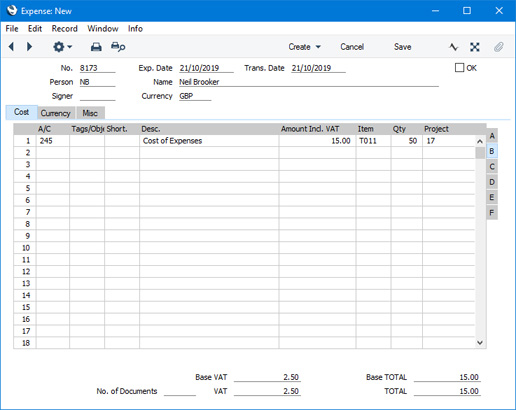Go to previous record arrow
This screenshot has width=516, height=410.
[x=11, y=47]
